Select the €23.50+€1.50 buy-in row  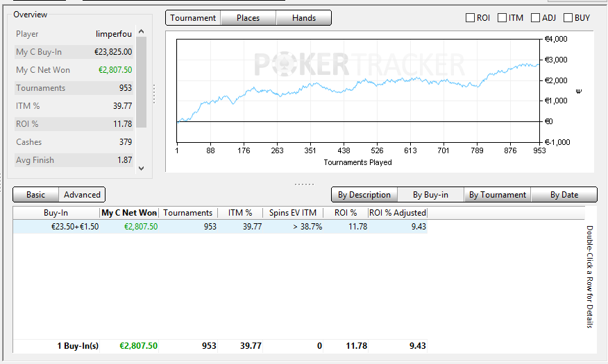(220, 227)
